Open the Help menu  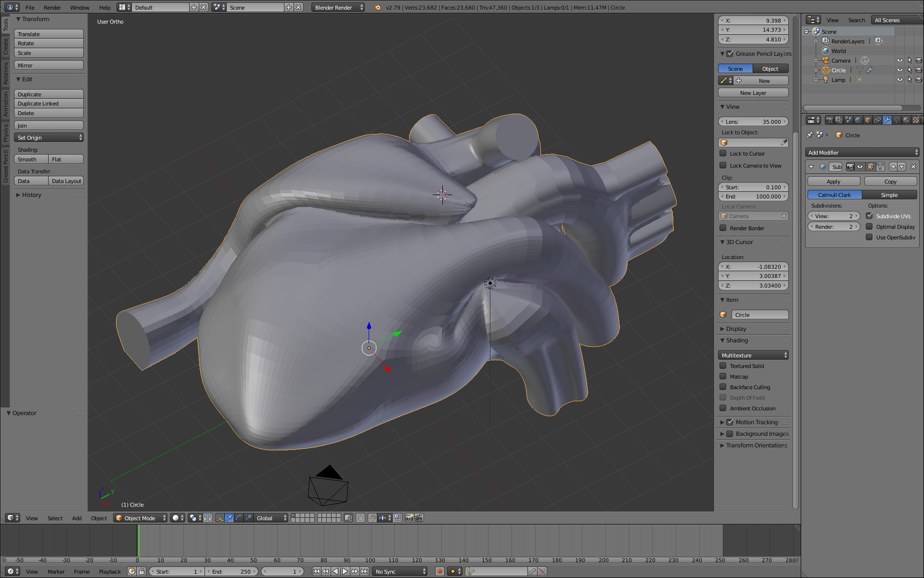pos(105,7)
